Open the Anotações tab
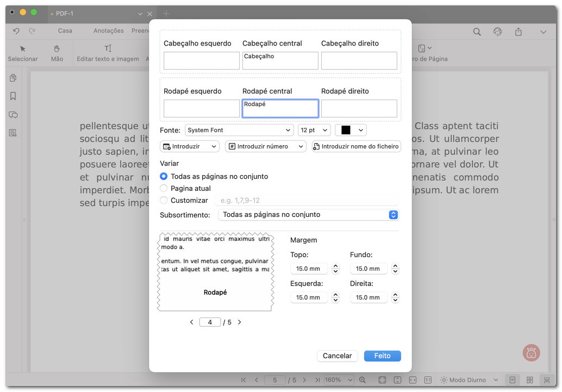The image size is (562, 392). [108, 31]
